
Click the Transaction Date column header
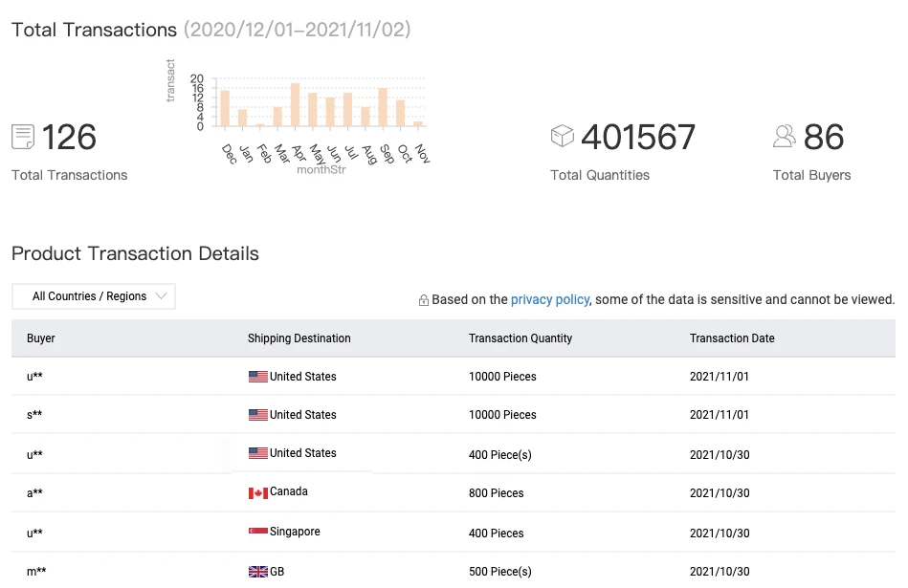732,338
